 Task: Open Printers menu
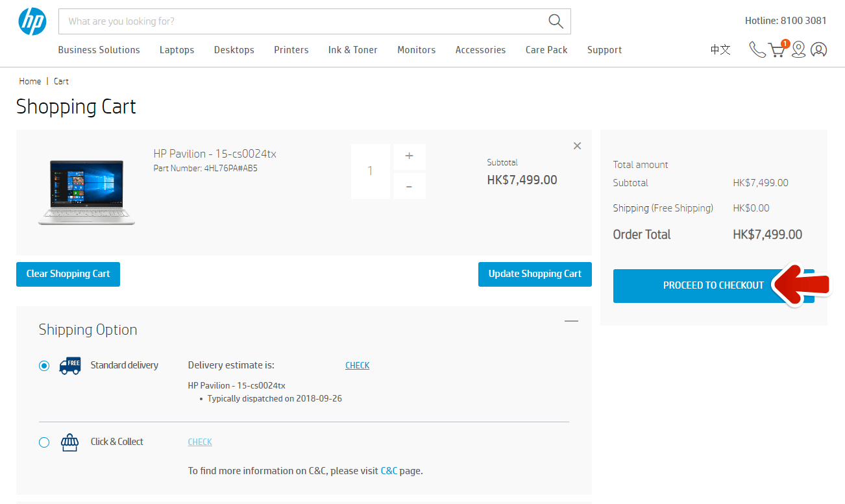coord(291,50)
